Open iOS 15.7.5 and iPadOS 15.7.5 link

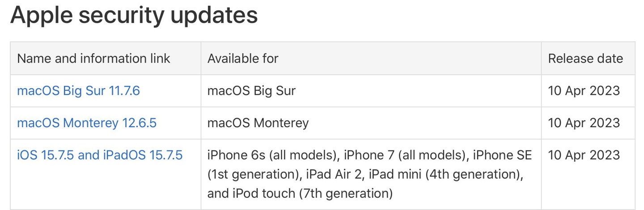coord(100,155)
